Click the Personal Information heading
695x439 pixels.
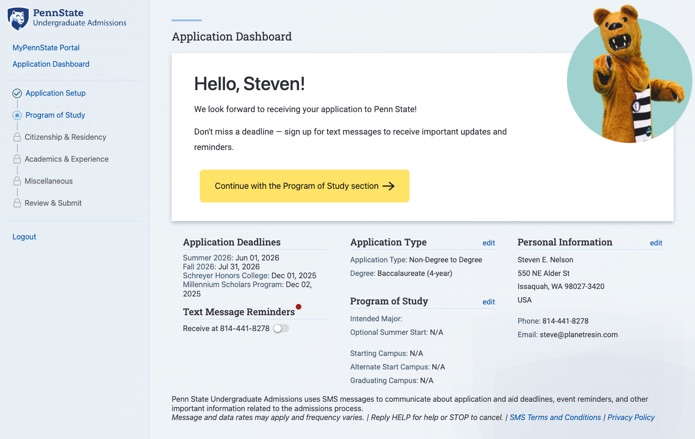coord(565,242)
